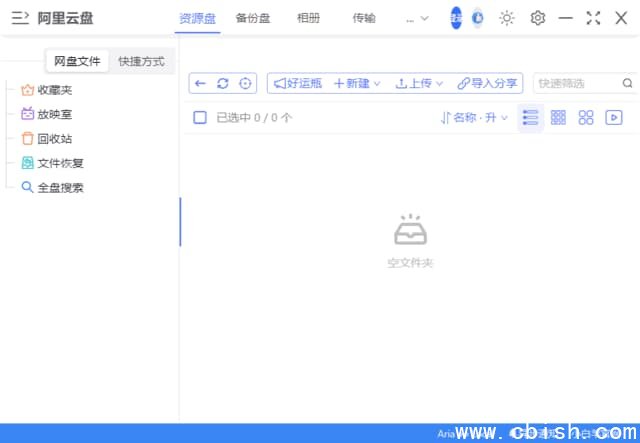Toggle the light/dark theme sun icon

click(507, 18)
